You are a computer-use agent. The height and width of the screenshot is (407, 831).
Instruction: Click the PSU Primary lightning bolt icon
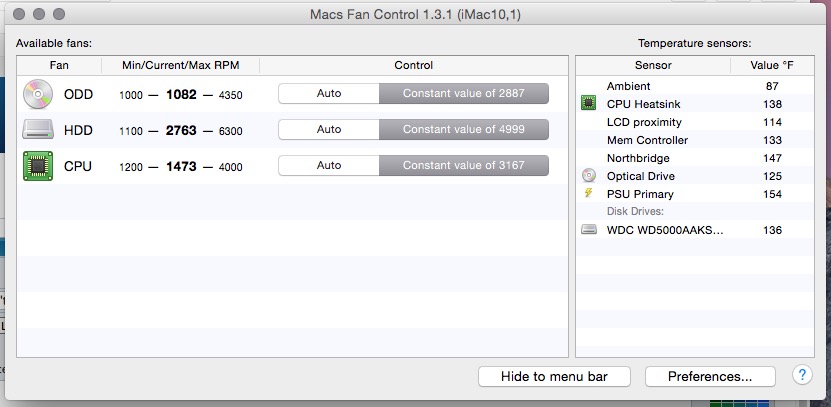[x=588, y=193]
